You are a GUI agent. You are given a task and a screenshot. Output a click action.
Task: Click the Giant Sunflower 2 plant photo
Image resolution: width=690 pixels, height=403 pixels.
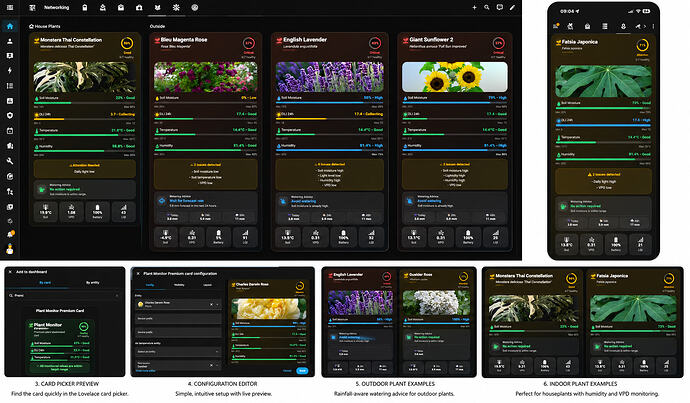pyautogui.click(x=455, y=77)
